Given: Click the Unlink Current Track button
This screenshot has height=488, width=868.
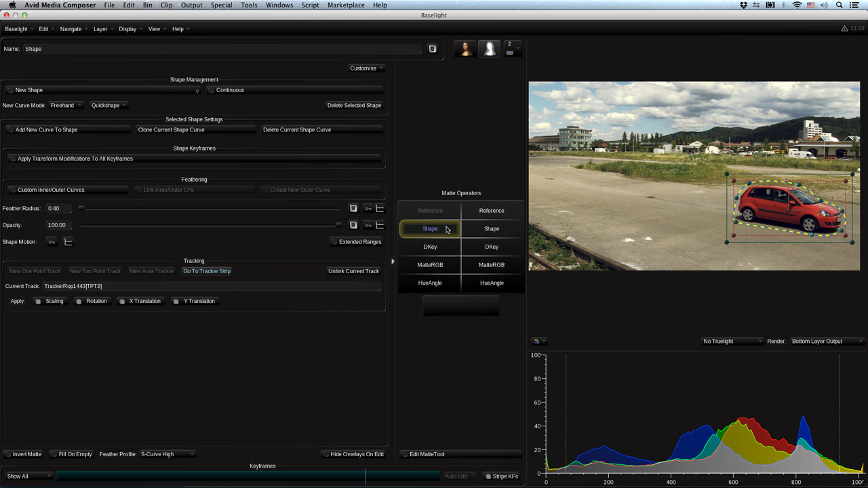Looking at the screenshot, I should click(353, 271).
